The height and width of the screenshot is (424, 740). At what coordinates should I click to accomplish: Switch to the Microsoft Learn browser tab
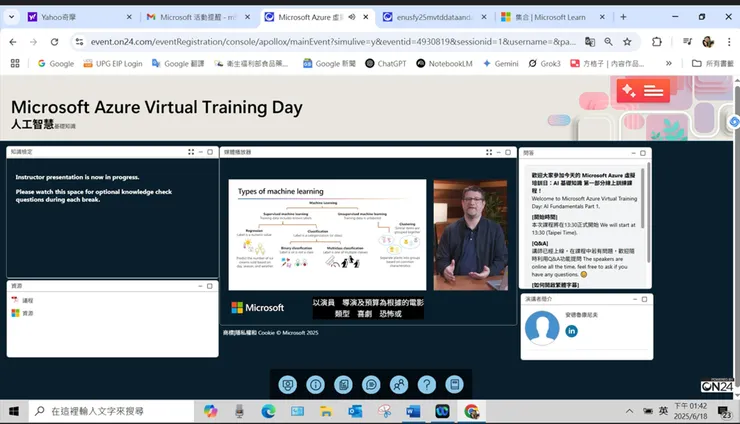tap(547, 17)
